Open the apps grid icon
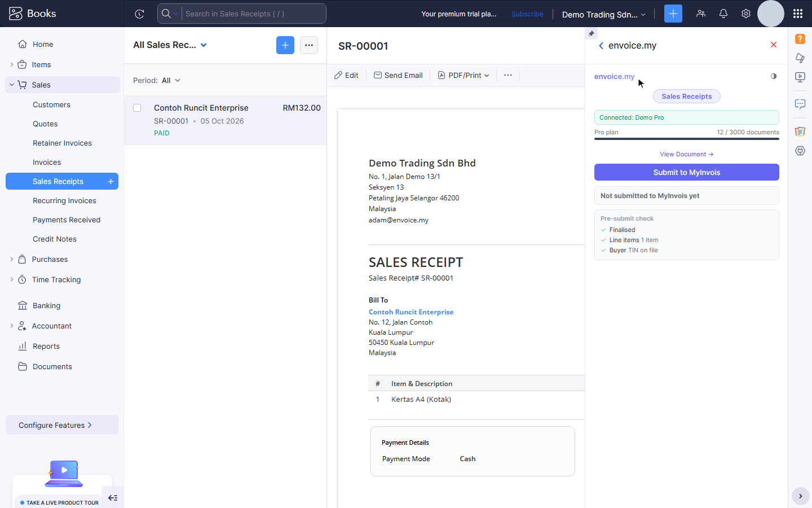This screenshot has width=812, height=508. click(x=797, y=14)
